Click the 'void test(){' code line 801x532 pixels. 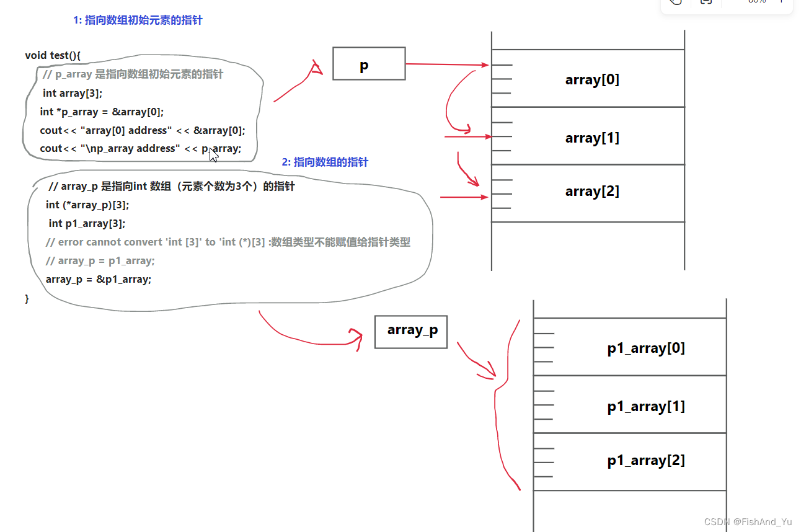[x=53, y=55]
